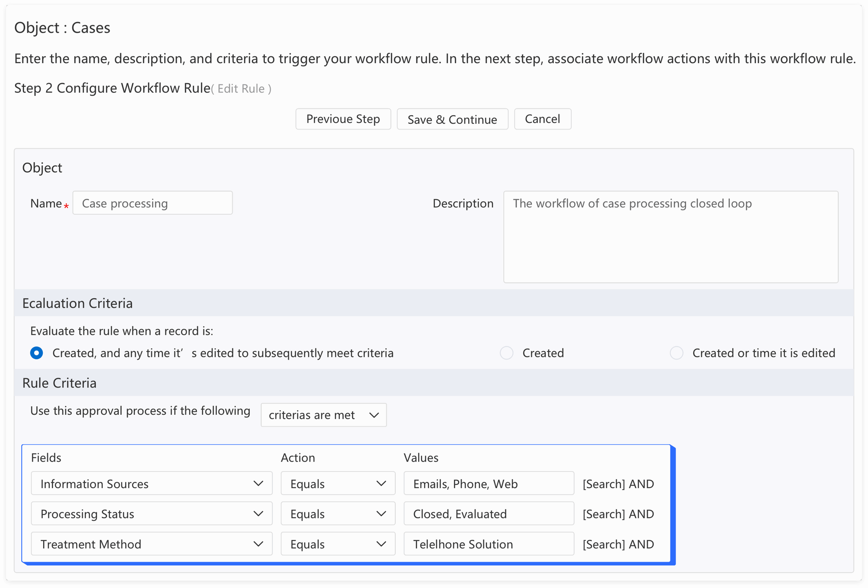This screenshot has width=868, height=588.
Task: Click the Name input field
Action: [152, 203]
